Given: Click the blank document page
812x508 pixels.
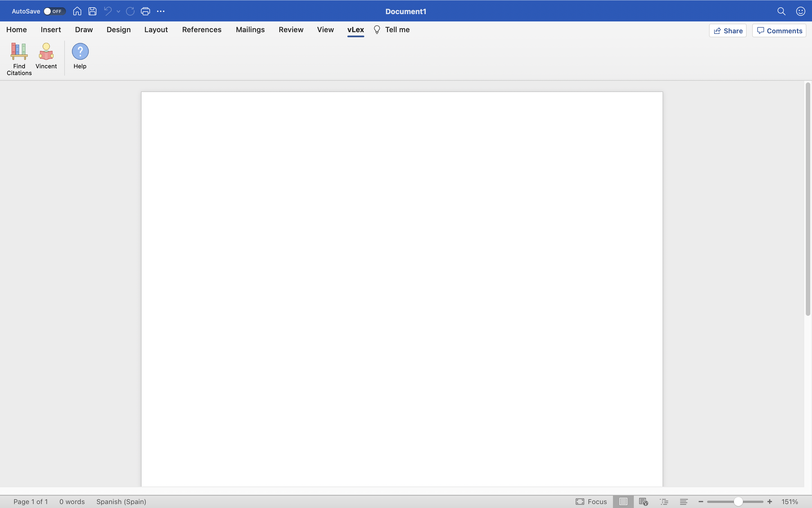Looking at the screenshot, I should [x=402, y=289].
